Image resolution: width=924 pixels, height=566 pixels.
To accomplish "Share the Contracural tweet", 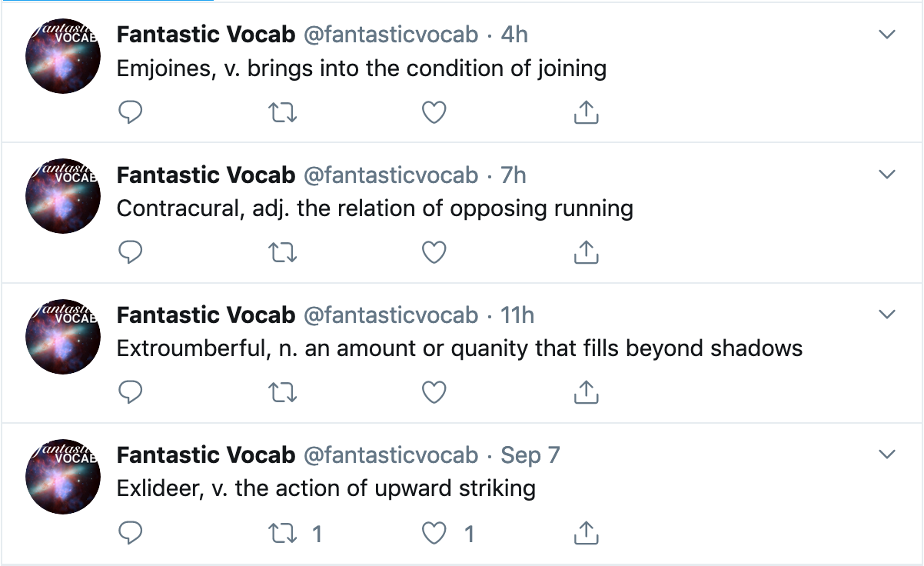I will (x=586, y=251).
